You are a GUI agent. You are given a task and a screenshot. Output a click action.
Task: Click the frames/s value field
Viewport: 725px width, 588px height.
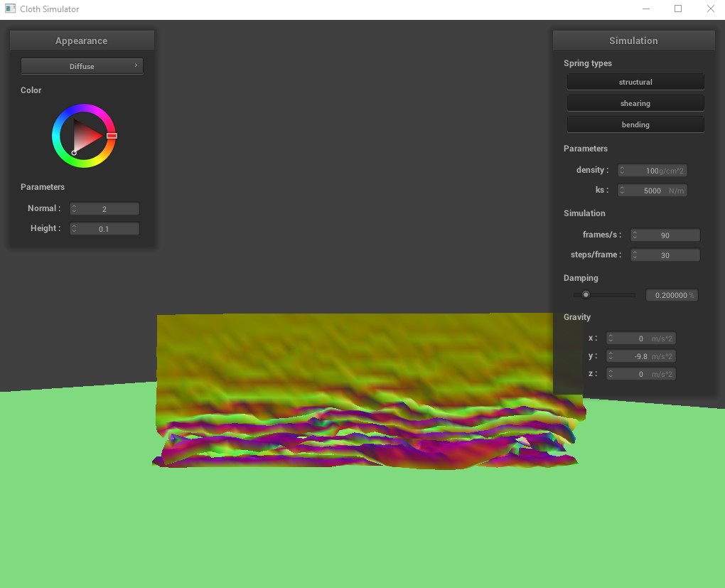665,235
